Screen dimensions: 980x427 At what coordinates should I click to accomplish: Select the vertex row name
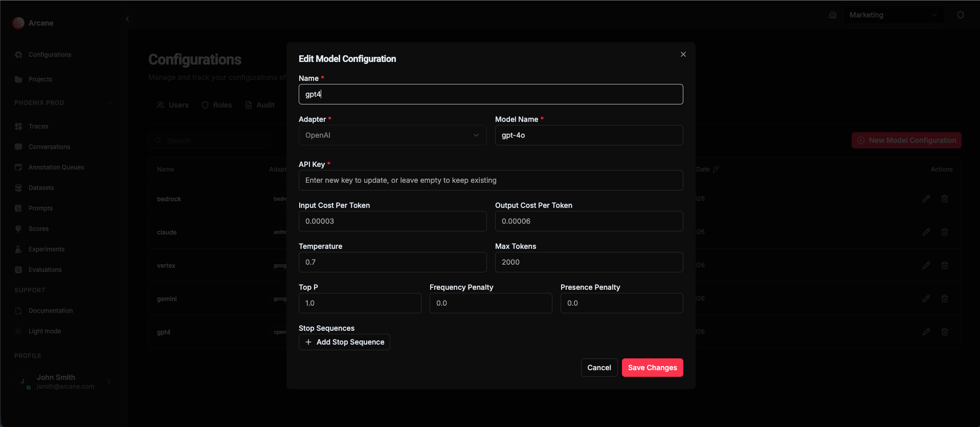(166, 266)
